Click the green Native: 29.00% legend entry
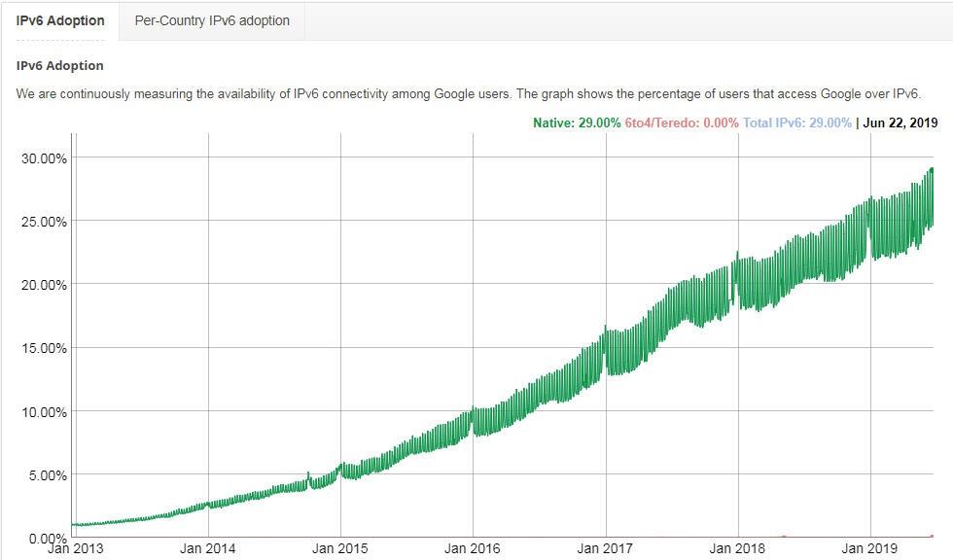This screenshot has width=953, height=560. 577,122
